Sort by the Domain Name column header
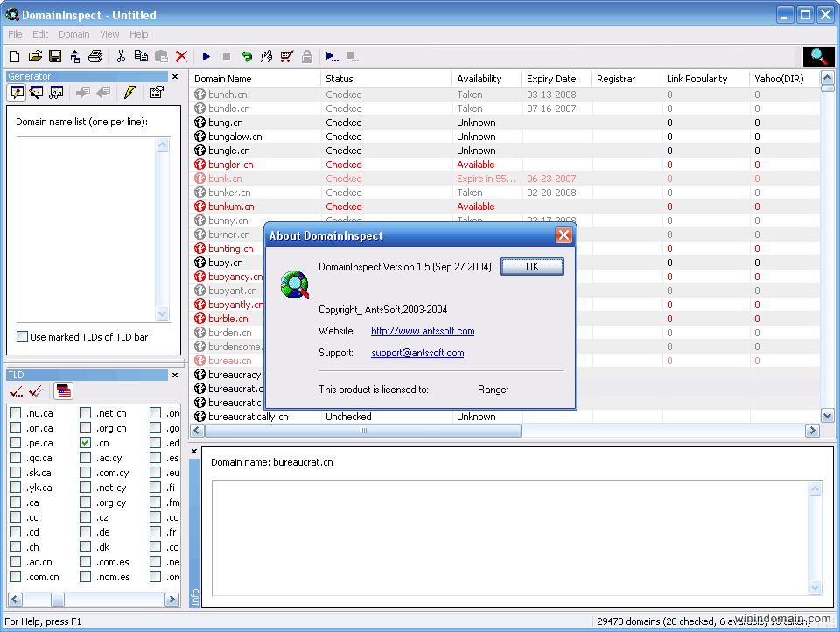Screen dimensions: 840x632 255,79
